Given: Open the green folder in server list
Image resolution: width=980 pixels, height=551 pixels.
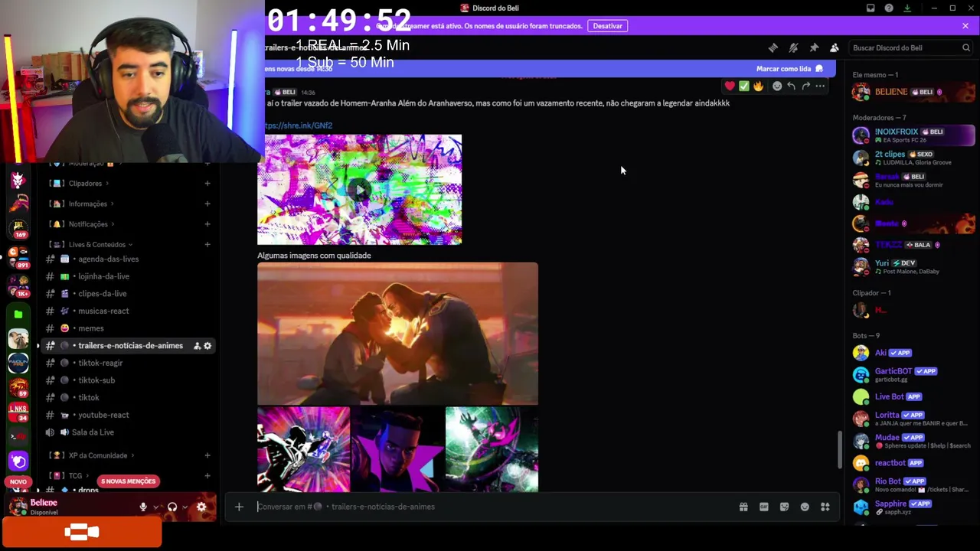Looking at the screenshot, I should [x=18, y=314].
